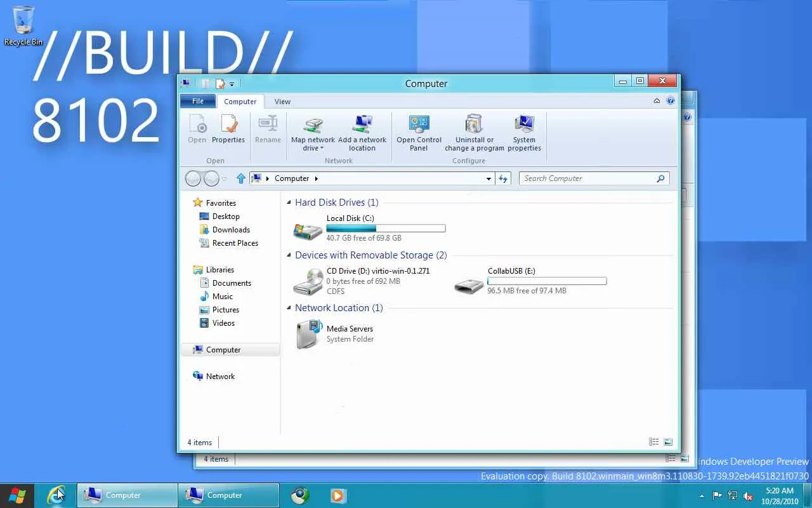This screenshot has height=508, width=812.
Task: Select Favorites in the navigation pane
Action: click(x=214, y=203)
